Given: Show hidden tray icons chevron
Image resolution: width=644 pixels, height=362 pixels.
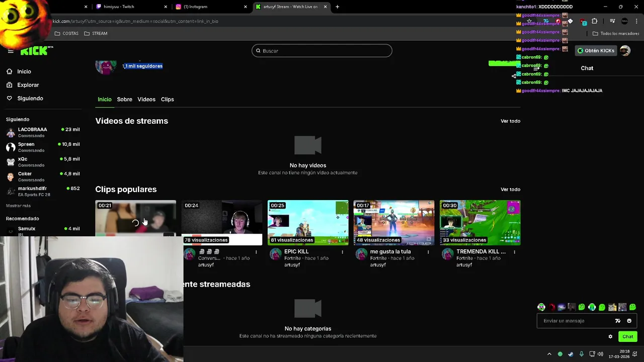Looking at the screenshot, I should coord(549,354).
